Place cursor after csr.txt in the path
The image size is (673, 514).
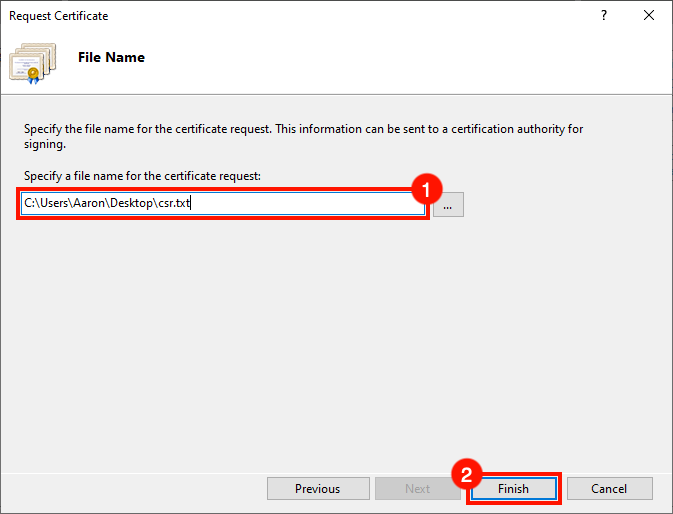pos(190,204)
